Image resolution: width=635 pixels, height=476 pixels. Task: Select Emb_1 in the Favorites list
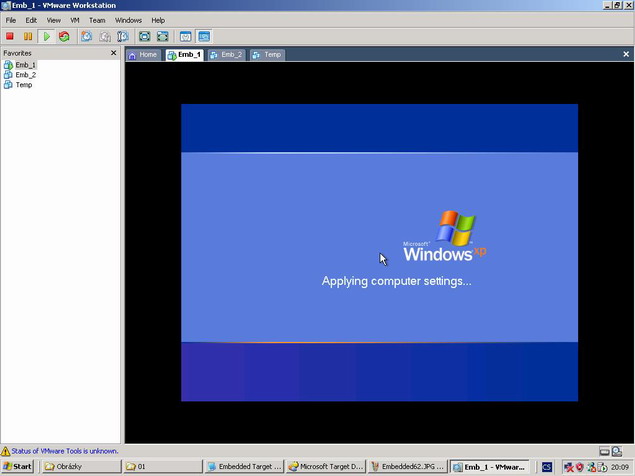pos(26,65)
